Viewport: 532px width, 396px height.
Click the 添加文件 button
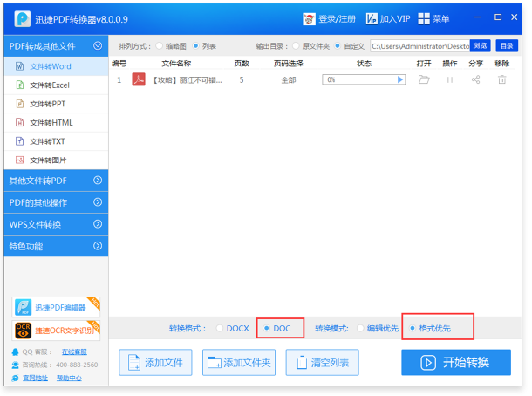pos(155,362)
